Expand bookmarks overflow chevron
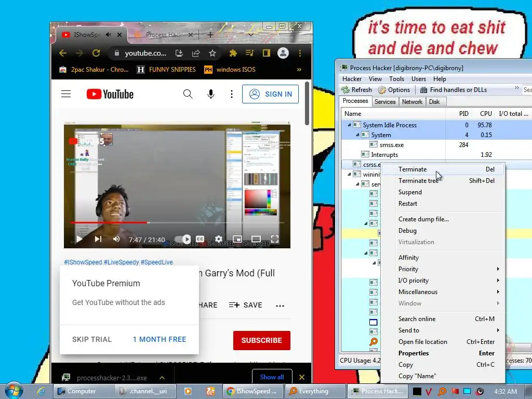532x399 pixels. (x=299, y=70)
